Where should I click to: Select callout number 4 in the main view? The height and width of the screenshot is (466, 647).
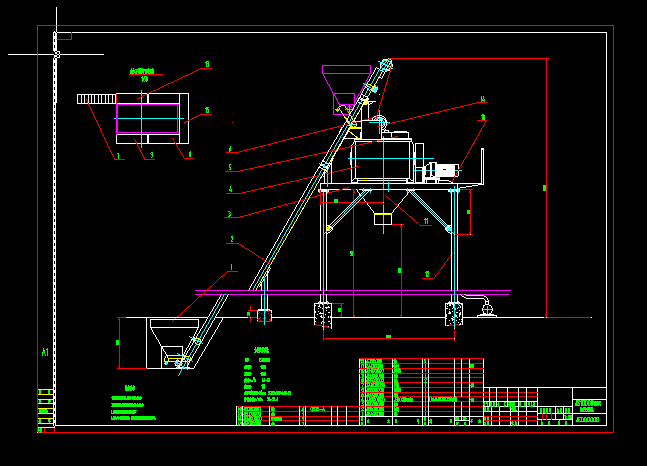pos(230,189)
